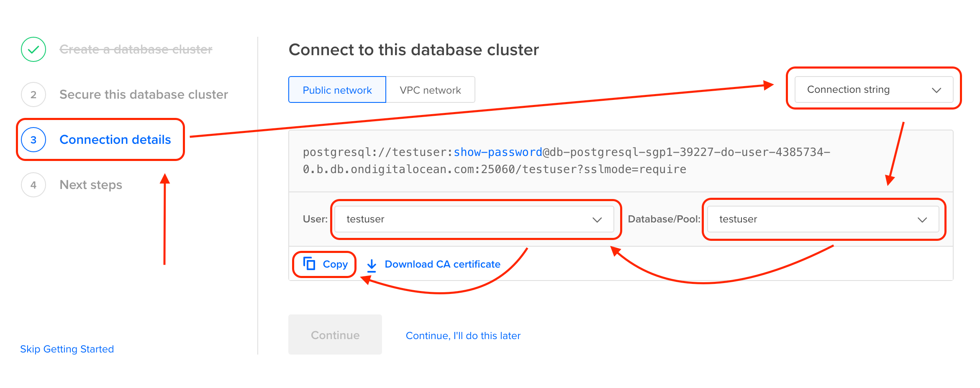The width and height of the screenshot is (980, 388).
Task: Click the step 3 numbered circle
Action: (33, 140)
